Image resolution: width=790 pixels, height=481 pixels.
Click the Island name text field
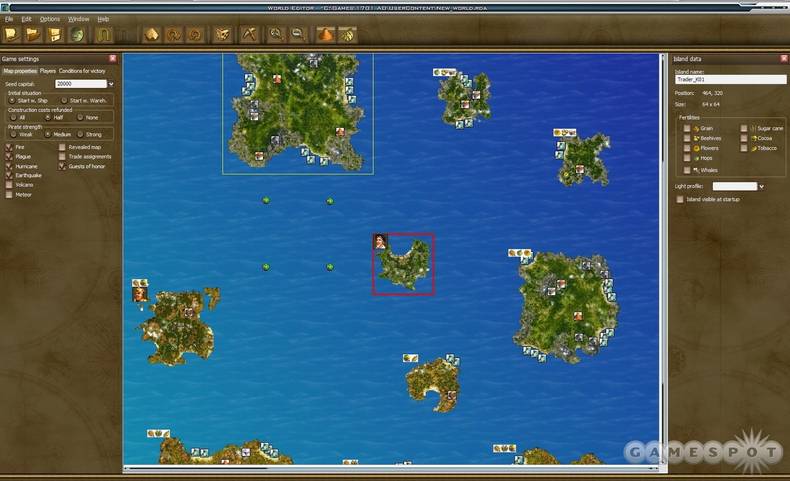[x=730, y=80]
